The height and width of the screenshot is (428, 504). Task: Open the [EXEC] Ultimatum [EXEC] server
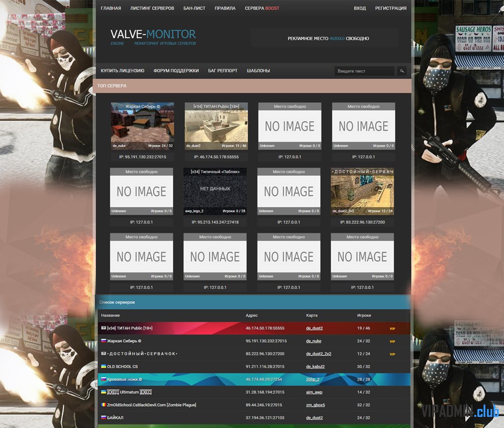129,392
